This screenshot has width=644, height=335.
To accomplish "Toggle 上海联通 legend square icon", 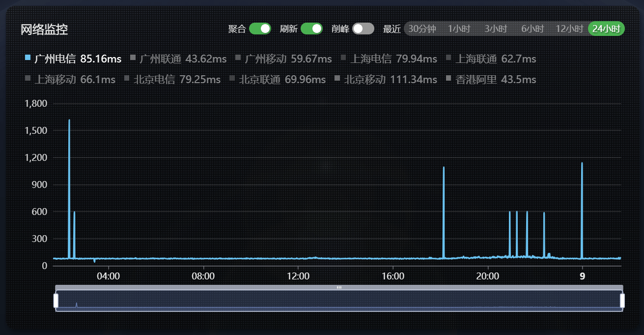I will pyautogui.click(x=448, y=58).
